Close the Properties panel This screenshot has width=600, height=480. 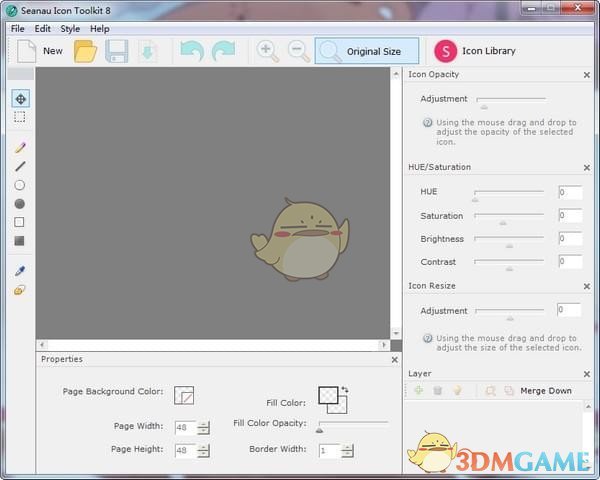click(395, 360)
